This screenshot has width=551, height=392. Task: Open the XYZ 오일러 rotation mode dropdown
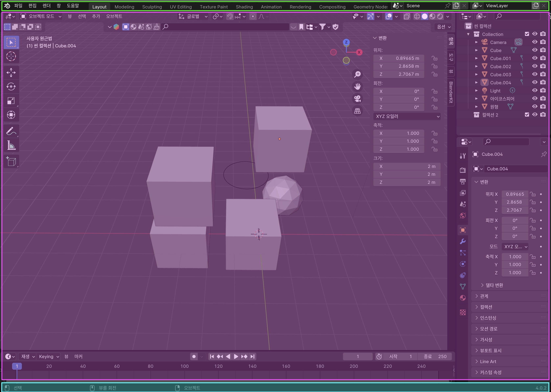[407, 116]
